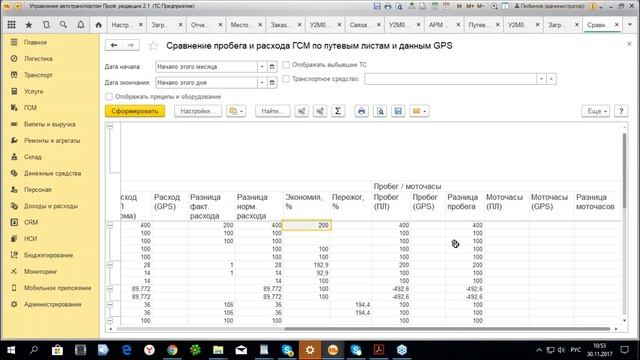Toggle Транспортное средство checkbox
The image size is (640, 360).
coord(286,79)
